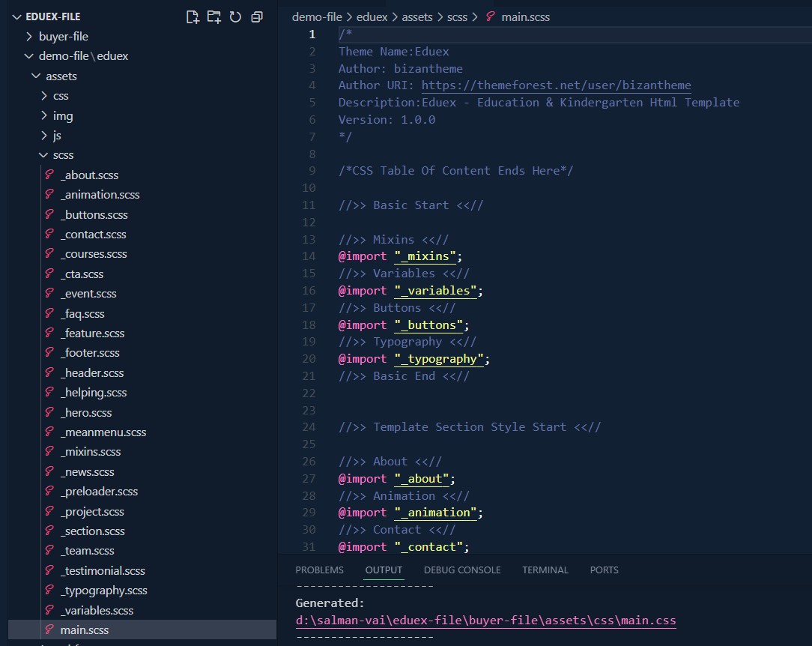Click the Sass icon next to _buttons.scss

click(49, 214)
